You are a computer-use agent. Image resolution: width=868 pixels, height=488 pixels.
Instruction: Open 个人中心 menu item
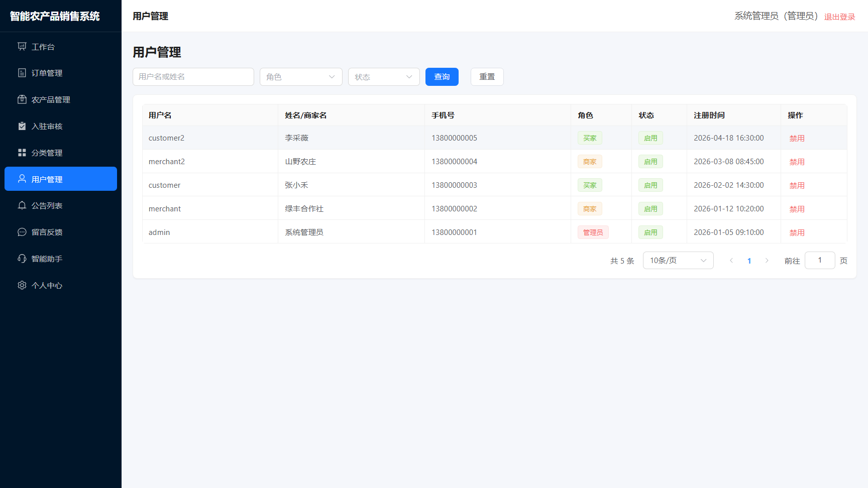click(x=61, y=285)
